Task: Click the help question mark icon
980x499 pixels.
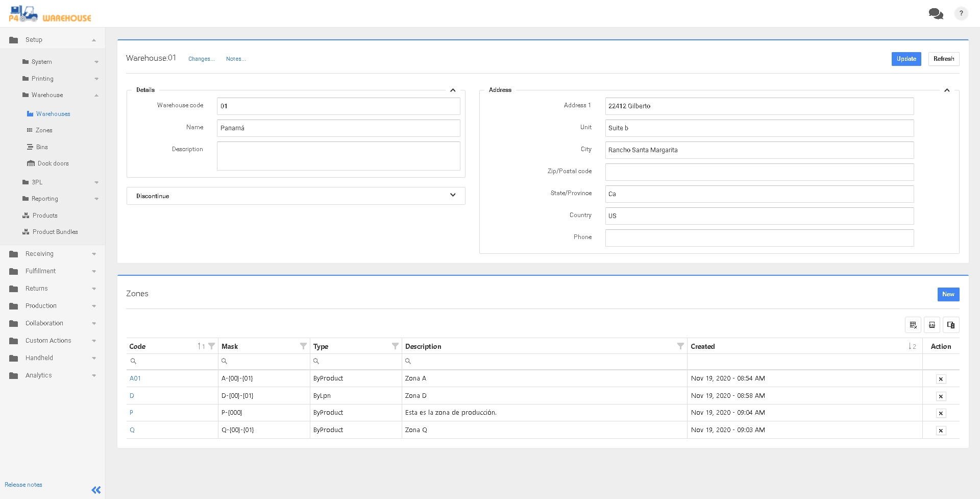Action: coord(961,14)
